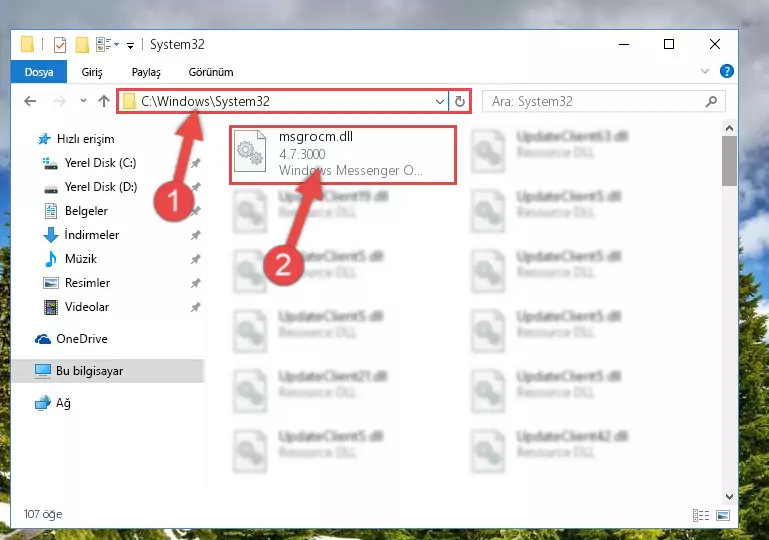Switch to details view in status bar
The height and width of the screenshot is (540, 769).
click(x=701, y=515)
